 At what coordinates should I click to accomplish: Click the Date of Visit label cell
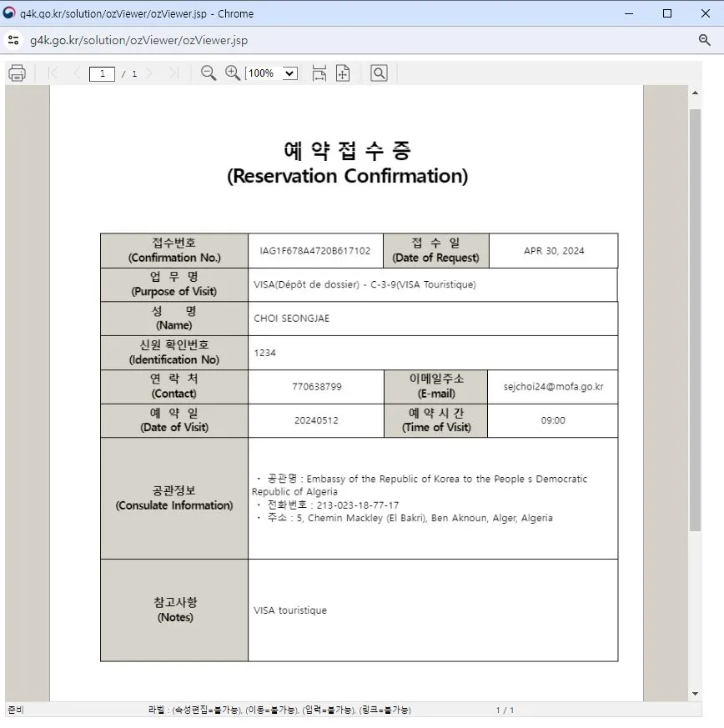click(x=174, y=420)
